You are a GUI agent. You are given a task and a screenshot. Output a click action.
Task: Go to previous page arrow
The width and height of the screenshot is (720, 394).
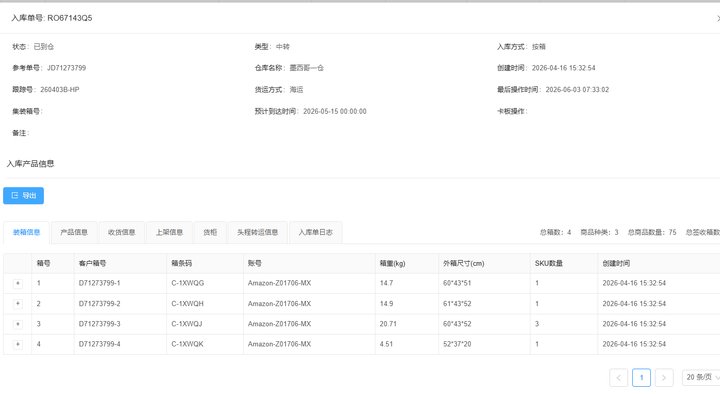[x=619, y=377]
